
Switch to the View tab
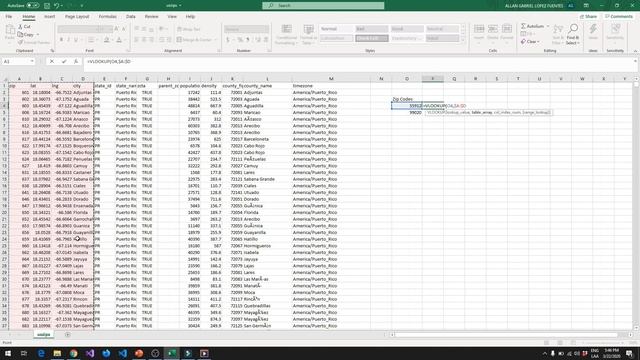click(x=172, y=17)
